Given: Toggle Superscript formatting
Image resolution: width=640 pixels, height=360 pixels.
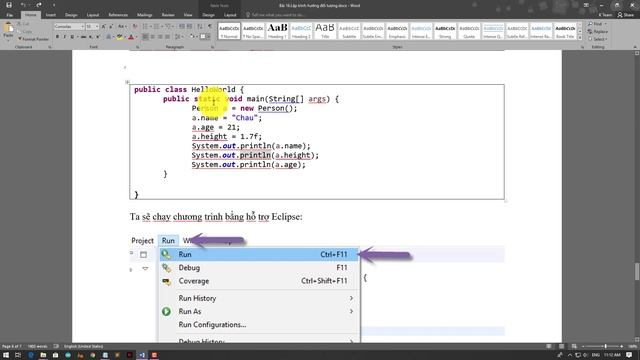Looking at the screenshot, I should click(98, 37).
